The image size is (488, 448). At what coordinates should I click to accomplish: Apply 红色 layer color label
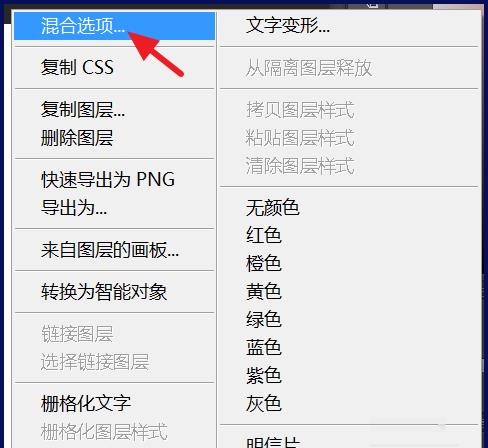coord(349,235)
